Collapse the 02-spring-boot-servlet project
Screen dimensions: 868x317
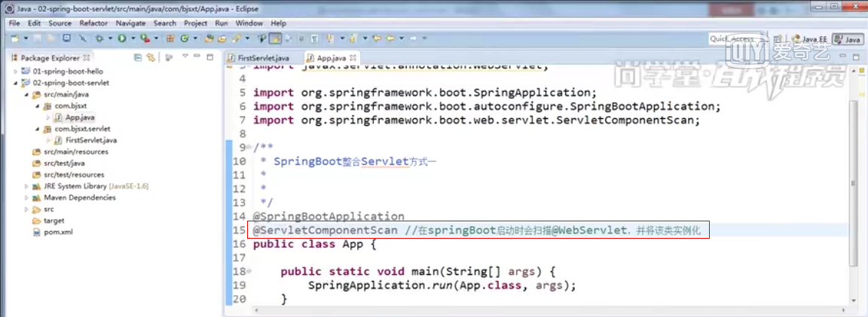tap(16, 83)
